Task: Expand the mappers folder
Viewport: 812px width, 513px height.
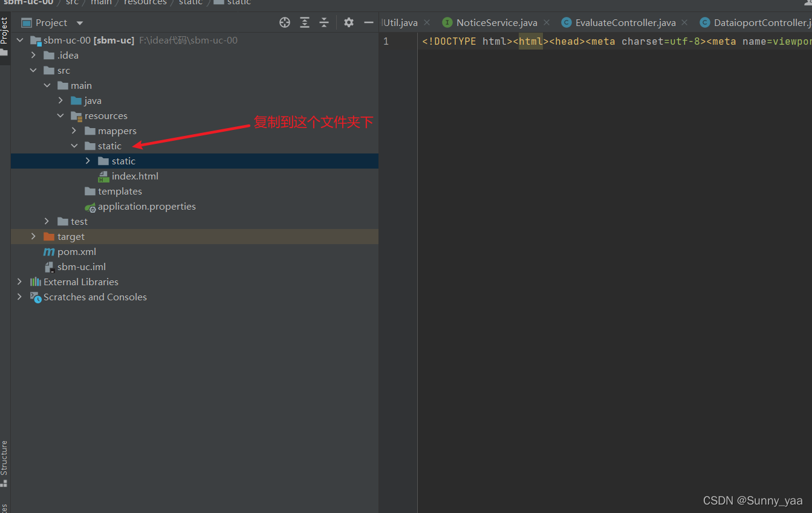Action: pyautogui.click(x=74, y=131)
